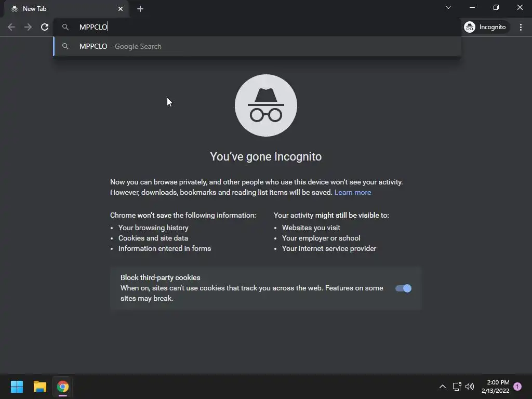Screen dimensions: 532x399
Task: Click the Incognito profile button
Action: pyautogui.click(x=486, y=27)
